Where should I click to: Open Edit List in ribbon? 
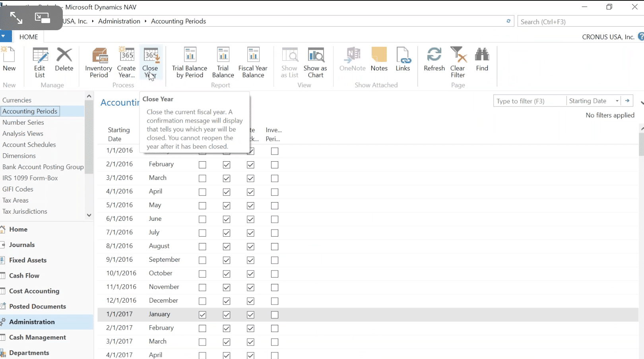pyautogui.click(x=40, y=62)
